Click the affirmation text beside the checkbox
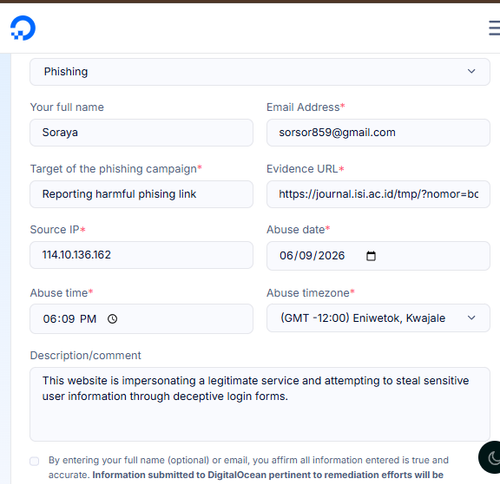This screenshot has height=484, width=500. pos(248,467)
